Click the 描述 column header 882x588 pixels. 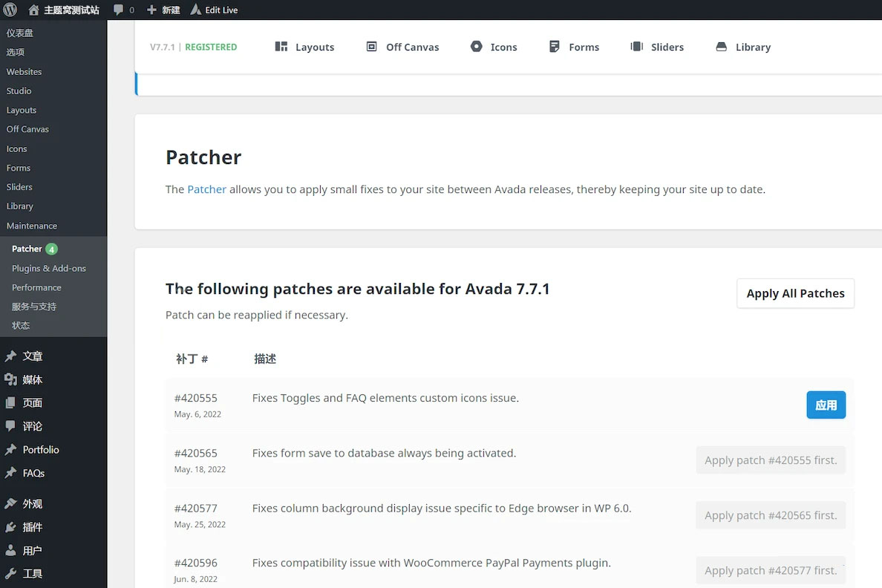tap(265, 359)
